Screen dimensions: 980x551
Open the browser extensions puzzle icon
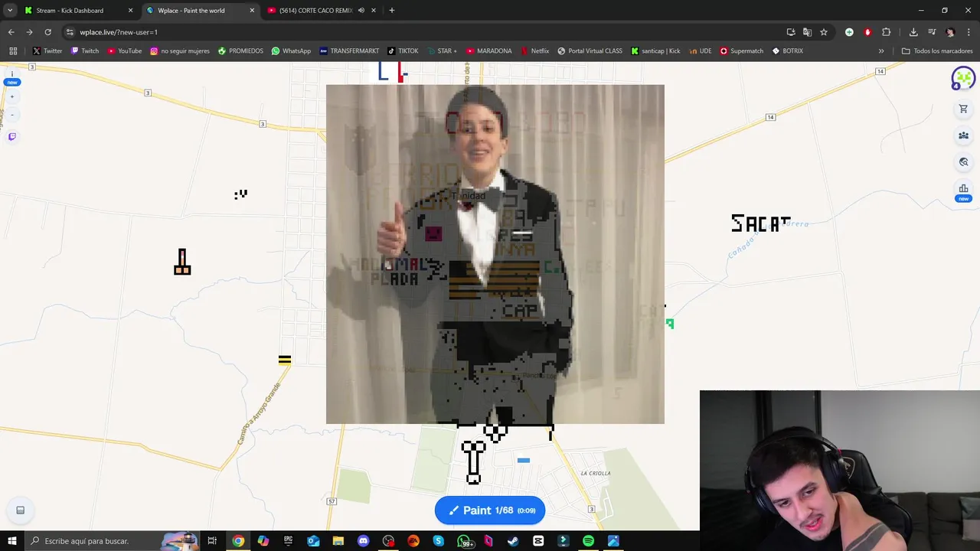887,32
